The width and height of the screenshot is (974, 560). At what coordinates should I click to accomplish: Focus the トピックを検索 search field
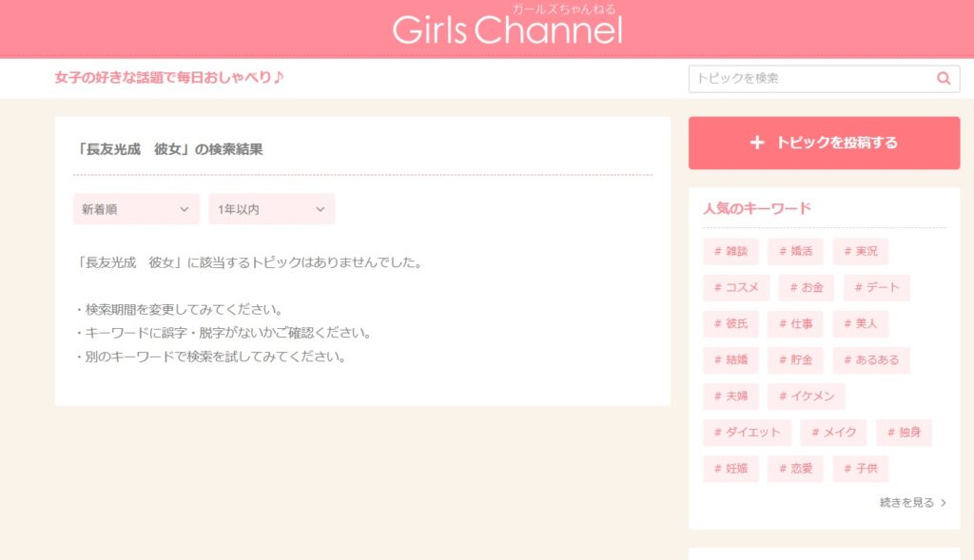tap(824, 79)
